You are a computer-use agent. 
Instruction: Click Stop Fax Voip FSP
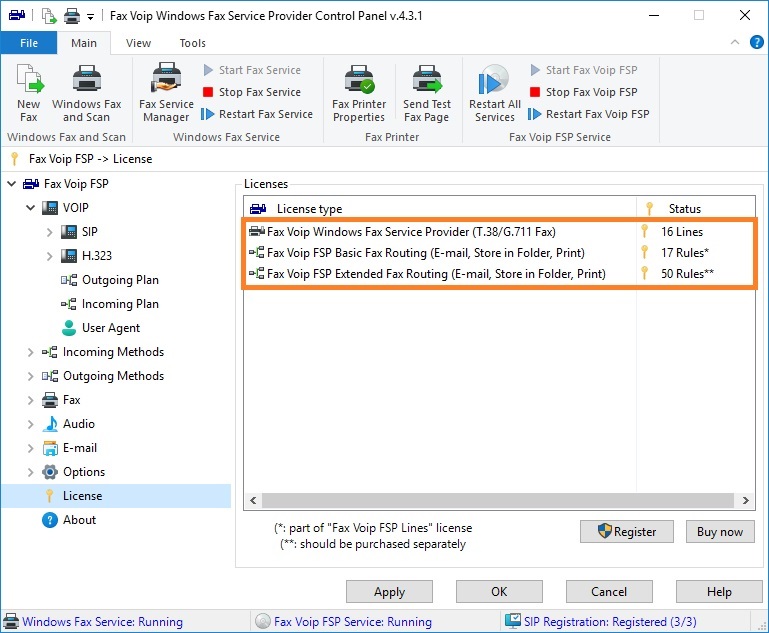click(x=584, y=92)
